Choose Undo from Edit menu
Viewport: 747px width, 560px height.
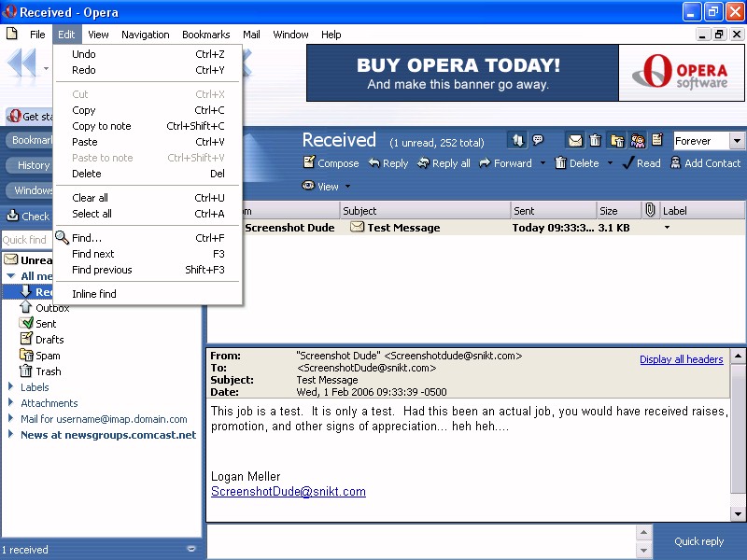[148, 54]
